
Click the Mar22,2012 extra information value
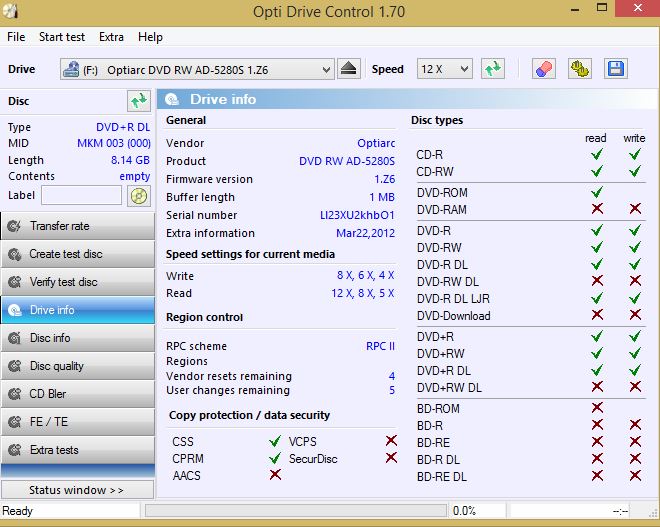[365, 233]
